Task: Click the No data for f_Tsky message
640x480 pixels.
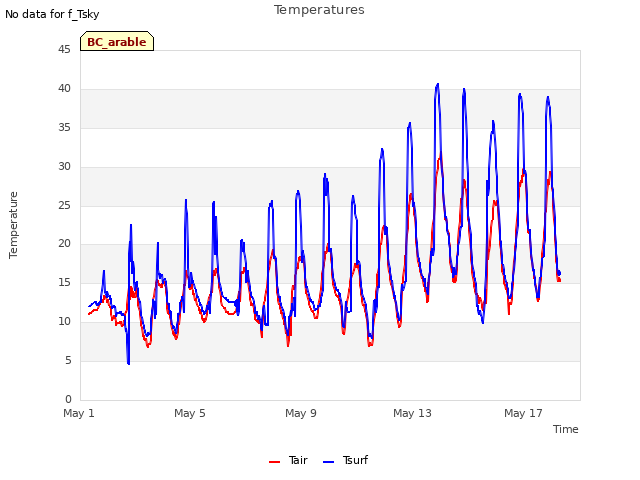Action: [x=52, y=14]
